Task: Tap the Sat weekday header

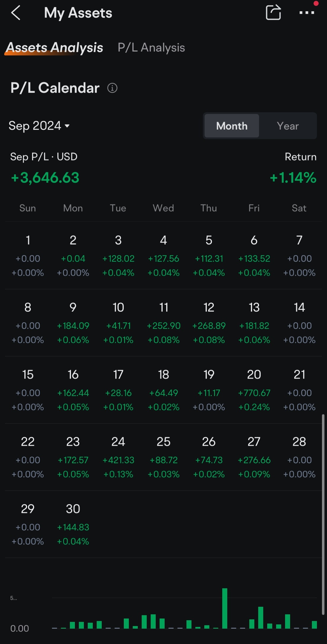Action: pos(299,208)
